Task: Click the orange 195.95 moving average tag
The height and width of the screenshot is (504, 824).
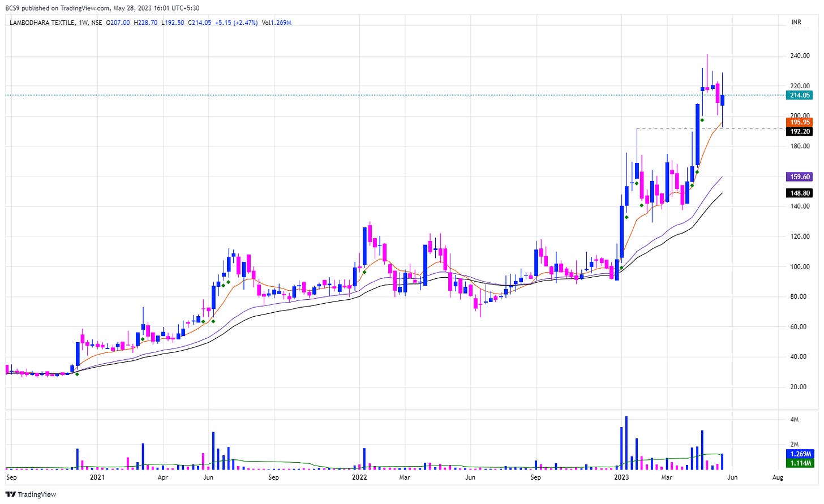Action: tap(800, 122)
